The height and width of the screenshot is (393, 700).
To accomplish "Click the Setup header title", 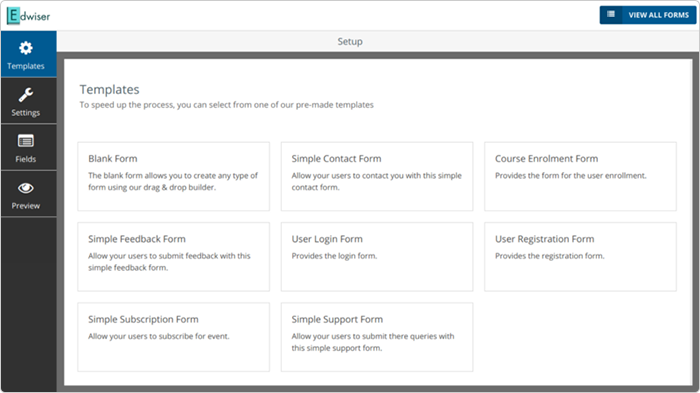I will 350,42.
